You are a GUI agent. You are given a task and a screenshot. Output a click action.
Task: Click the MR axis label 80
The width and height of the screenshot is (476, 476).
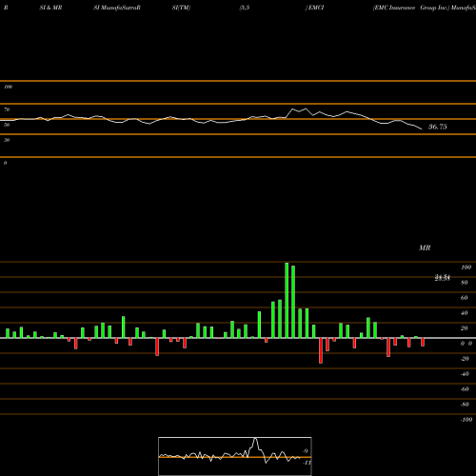click(465, 283)
